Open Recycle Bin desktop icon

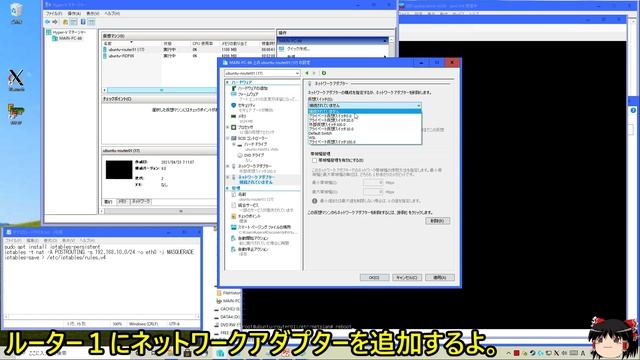click(16, 12)
